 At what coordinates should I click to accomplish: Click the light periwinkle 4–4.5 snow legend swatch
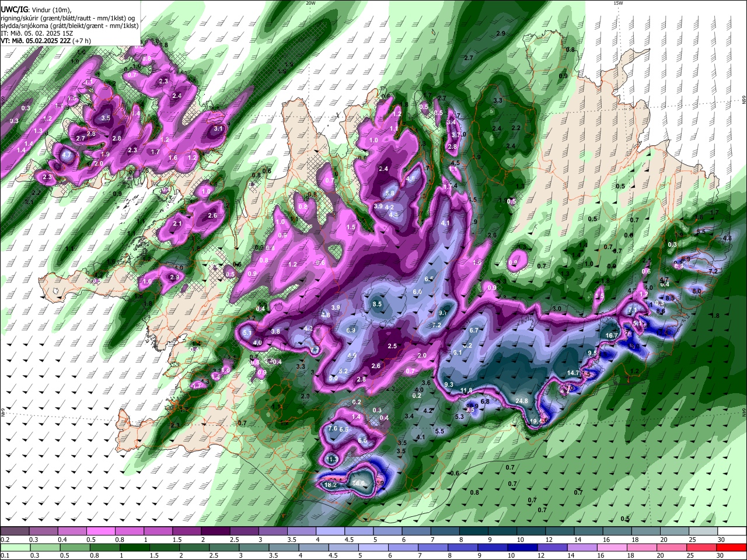(330, 531)
